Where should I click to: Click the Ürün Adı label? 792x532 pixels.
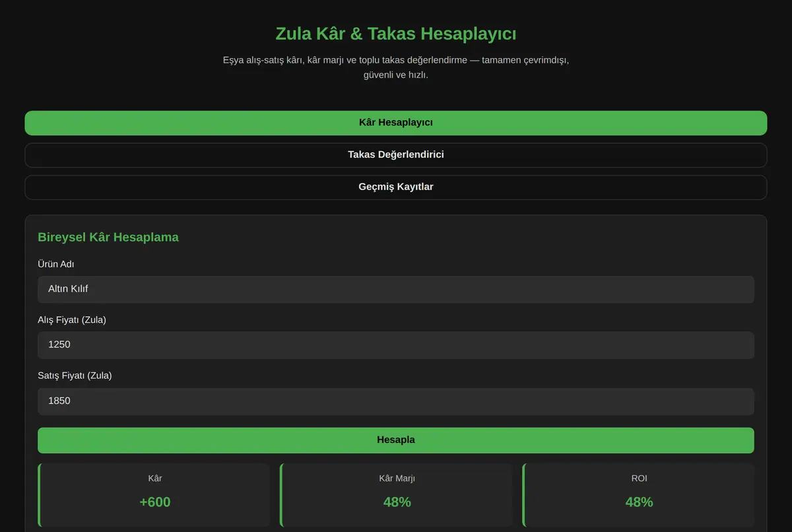56,264
